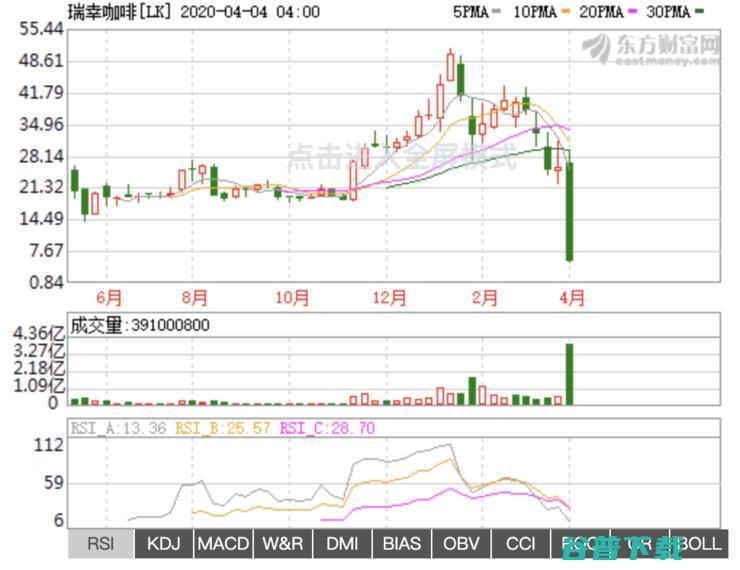Click the 5PMA legend color marker

click(496, 11)
